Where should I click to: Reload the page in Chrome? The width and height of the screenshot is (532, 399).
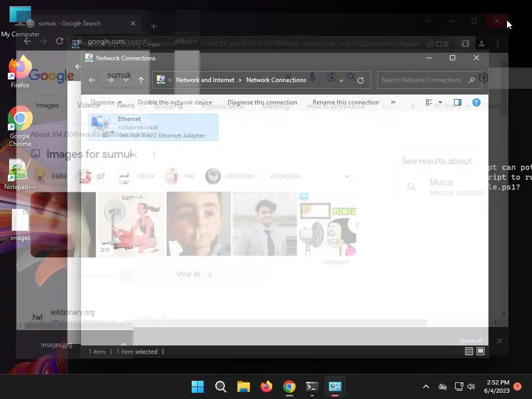click(x=60, y=41)
